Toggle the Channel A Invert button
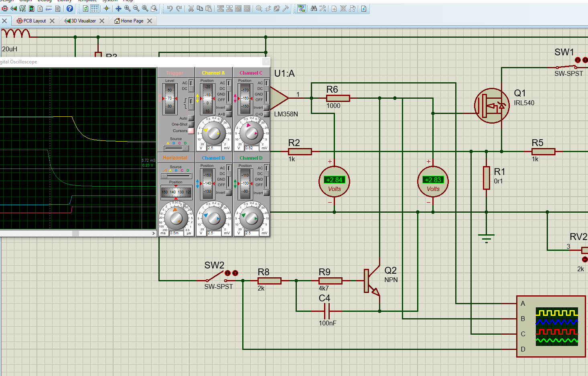588x376 pixels. tap(229, 108)
